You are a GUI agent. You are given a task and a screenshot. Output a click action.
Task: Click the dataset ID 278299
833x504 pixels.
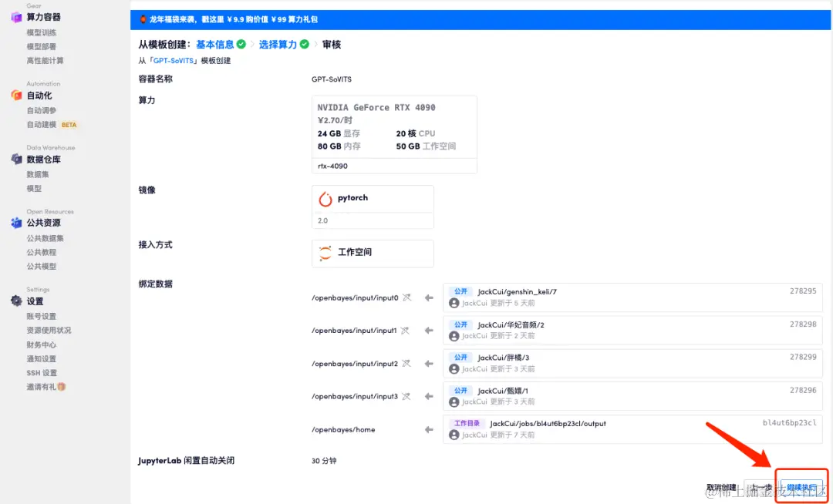(x=803, y=357)
